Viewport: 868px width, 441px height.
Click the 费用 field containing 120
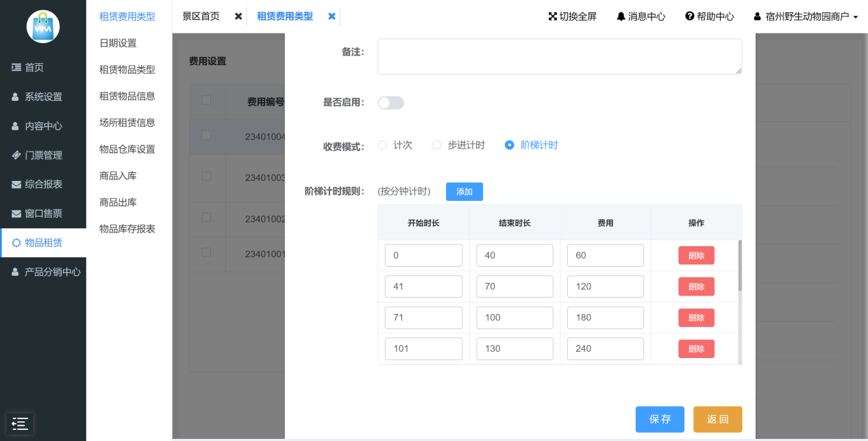[606, 287]
